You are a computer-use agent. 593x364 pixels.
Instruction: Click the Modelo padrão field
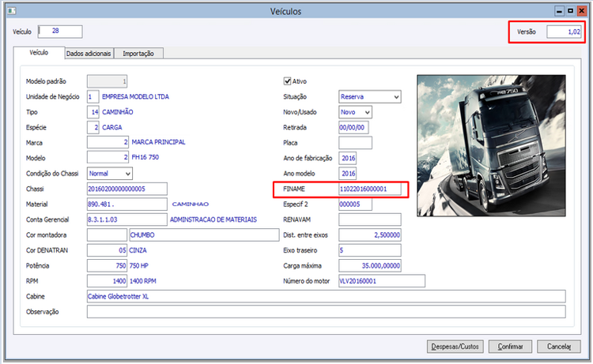107,81
